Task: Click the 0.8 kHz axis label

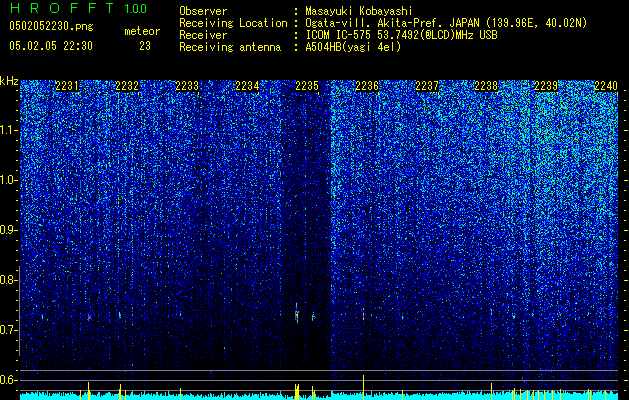Action: (x=8, y=280)
